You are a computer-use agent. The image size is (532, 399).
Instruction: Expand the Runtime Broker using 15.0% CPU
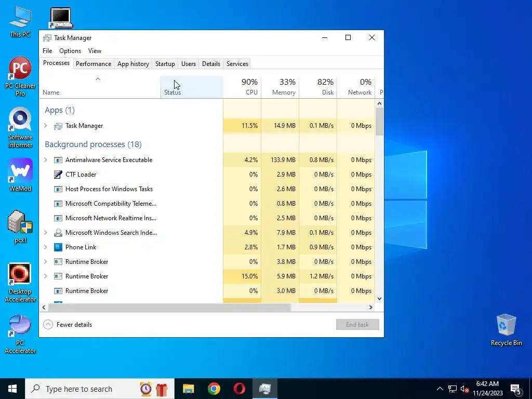tap(46, 276)
